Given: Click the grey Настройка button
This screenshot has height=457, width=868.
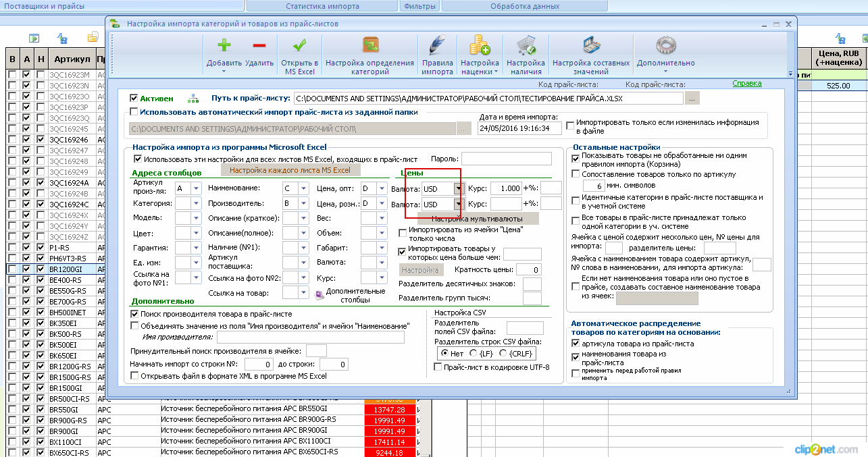Looking at the screenshot, I should 420,270.
